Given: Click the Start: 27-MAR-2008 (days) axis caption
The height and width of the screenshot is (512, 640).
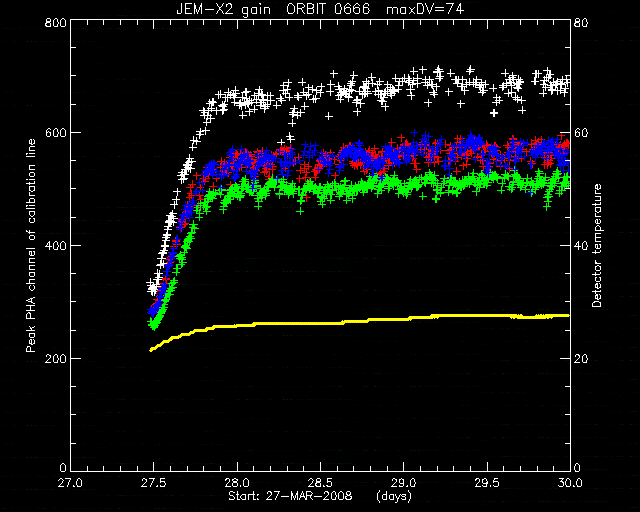Looking at the screenshot, I should pyautogui.click(x=320, y=496).
